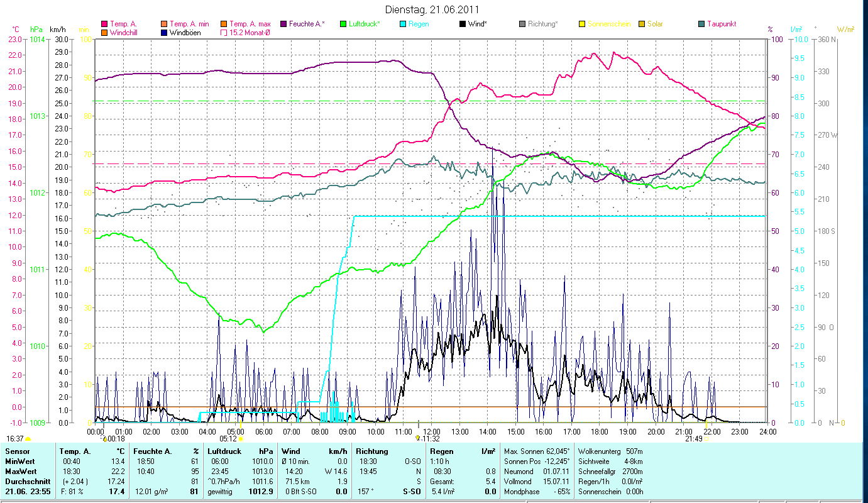Click the 11:32 marker below the time axis
Image resolution: width=868 pixels, height=503 pixels.
(430, 439)
